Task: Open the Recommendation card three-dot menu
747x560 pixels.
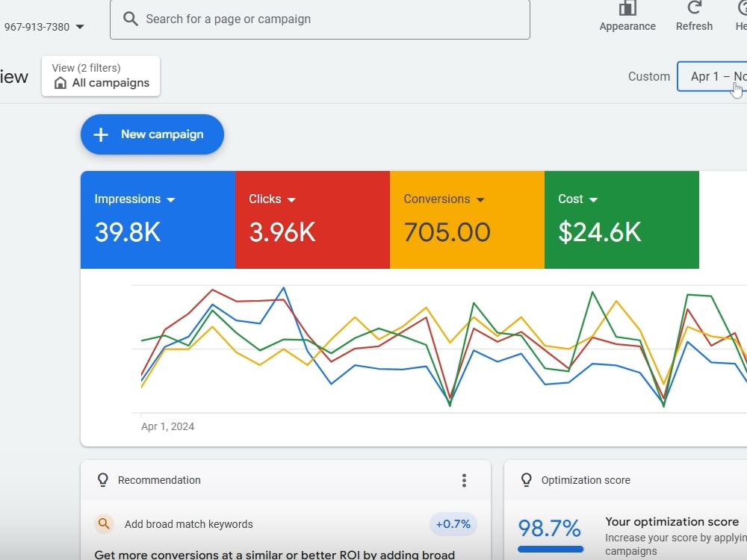Action: coord(464,480)
